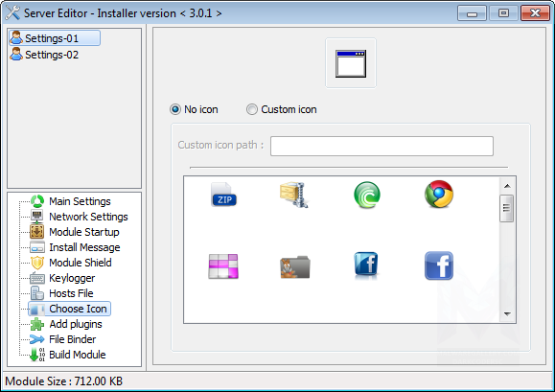Pick the pink grid spreadsheet icon
This screenshot has height=392, width=555.
tap(223, 266)
